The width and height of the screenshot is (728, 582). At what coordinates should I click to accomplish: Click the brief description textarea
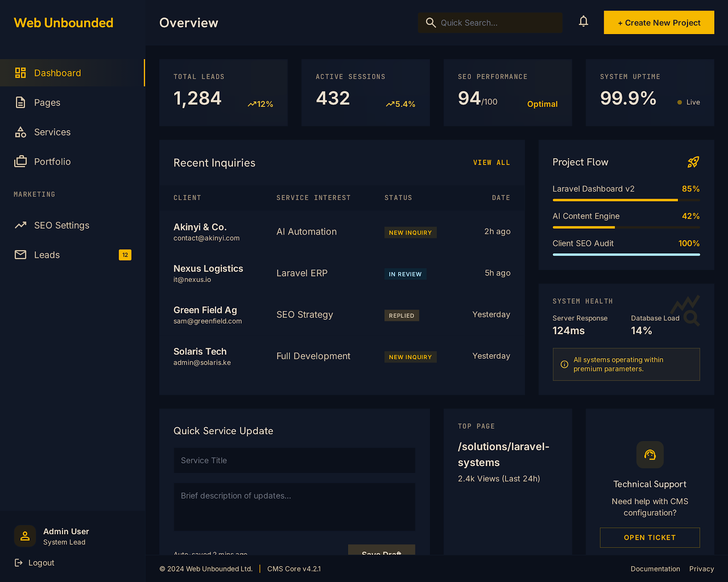(294, 507)
